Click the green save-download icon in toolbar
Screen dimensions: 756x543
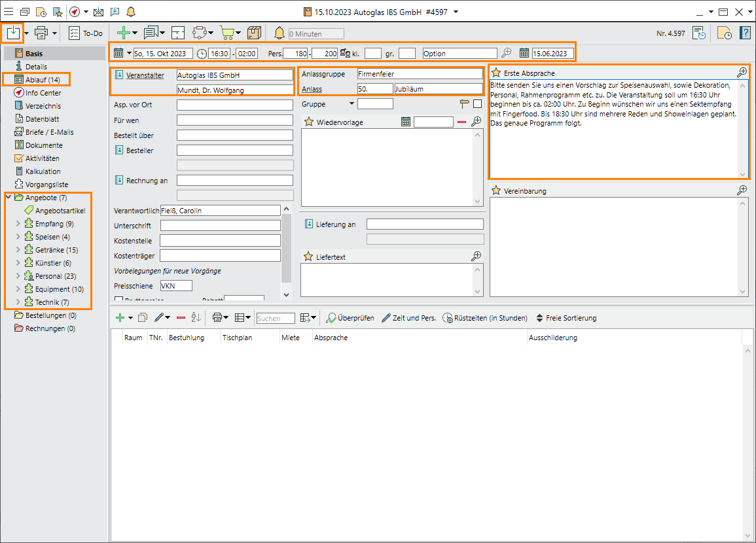(x=12, y=33)
